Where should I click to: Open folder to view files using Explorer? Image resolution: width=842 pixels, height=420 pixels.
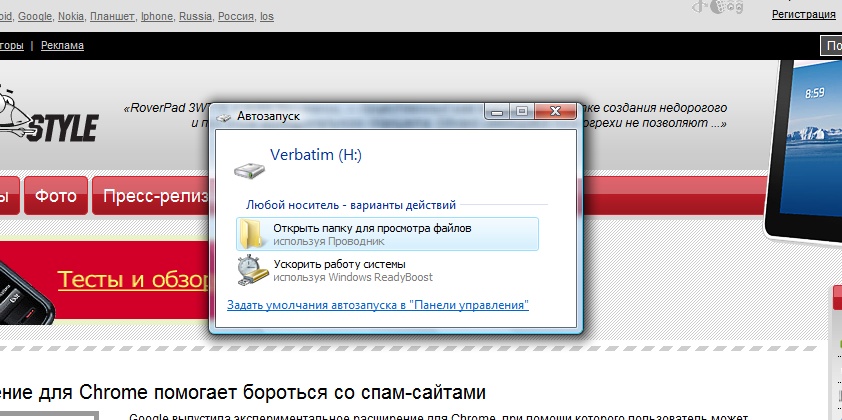(x=387, y=234)
